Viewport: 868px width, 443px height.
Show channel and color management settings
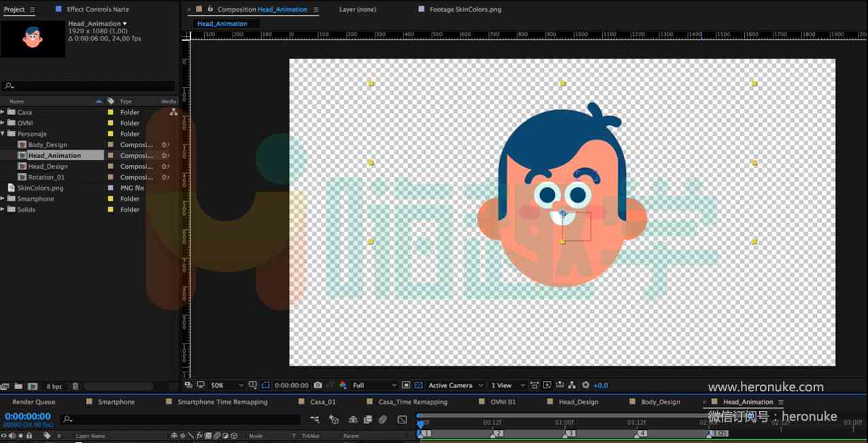[x=343, y=385]
